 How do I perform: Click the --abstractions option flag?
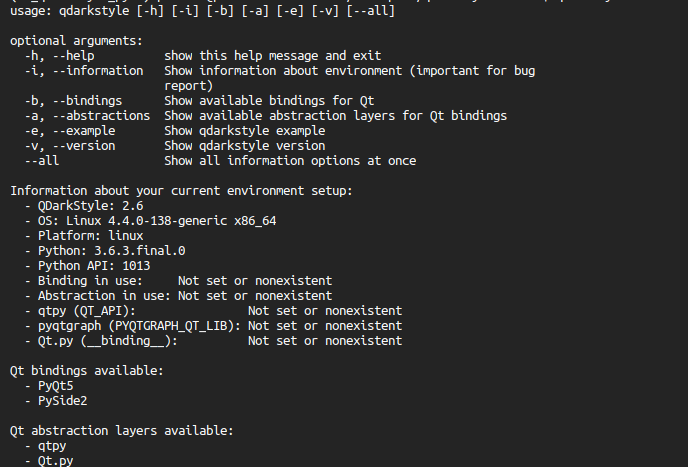101,116
